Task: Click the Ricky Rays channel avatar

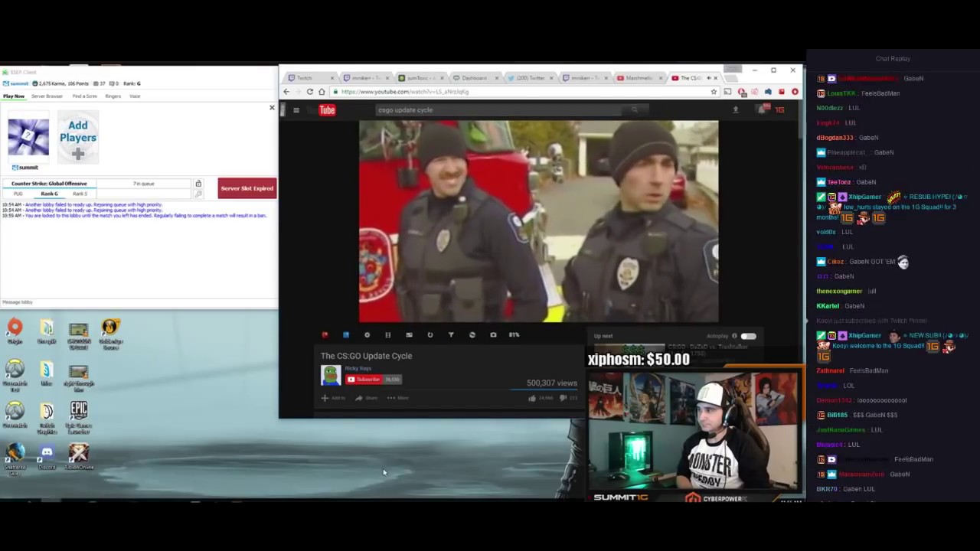Action: tap(330, 375)
